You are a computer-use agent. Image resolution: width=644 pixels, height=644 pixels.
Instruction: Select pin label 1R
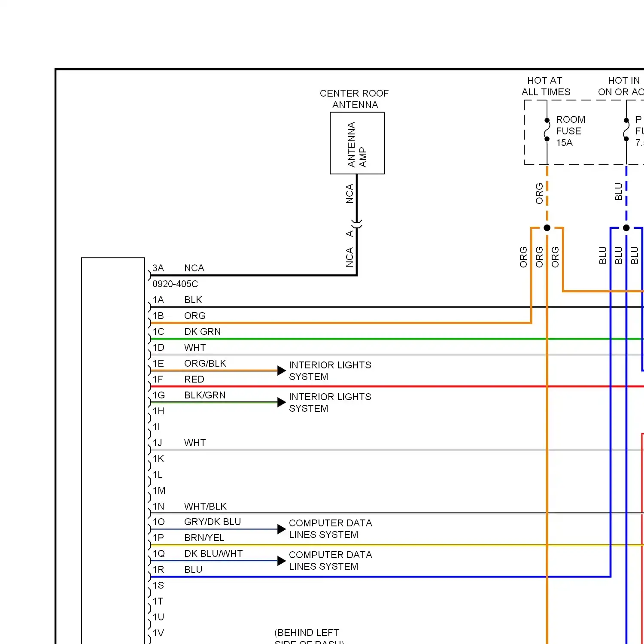[158, 570]
